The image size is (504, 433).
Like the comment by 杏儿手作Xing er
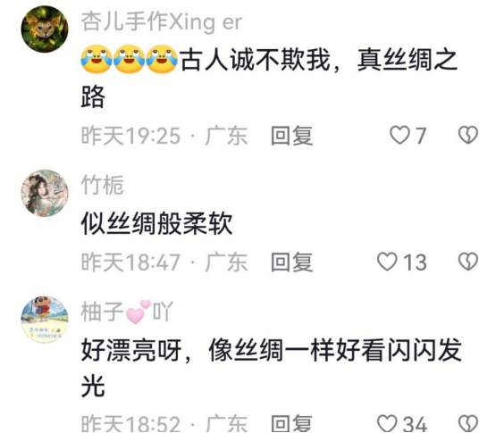pyautogui.click(x=399, y=135)
